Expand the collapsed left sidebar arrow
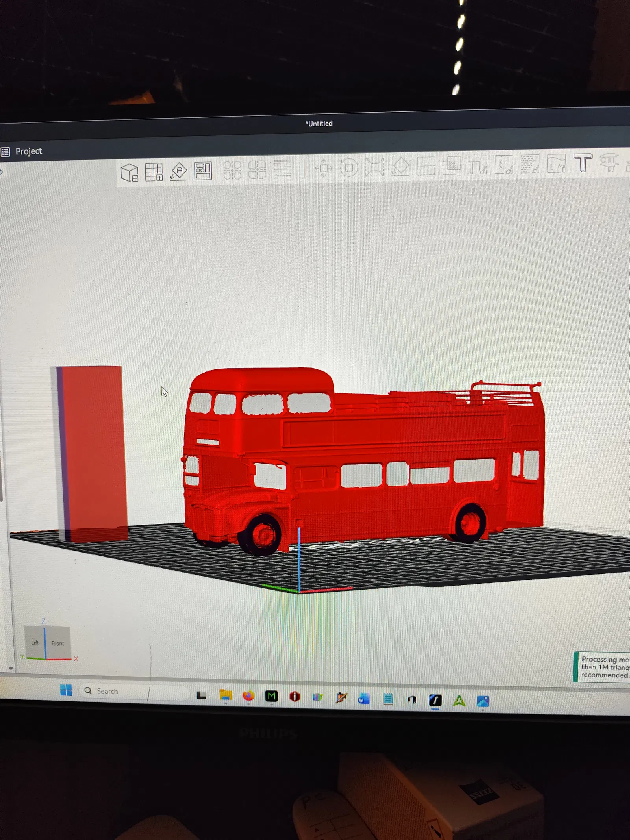Image resolution: width=630 pixels, height=840 pixels. click(x=2, y=172)
